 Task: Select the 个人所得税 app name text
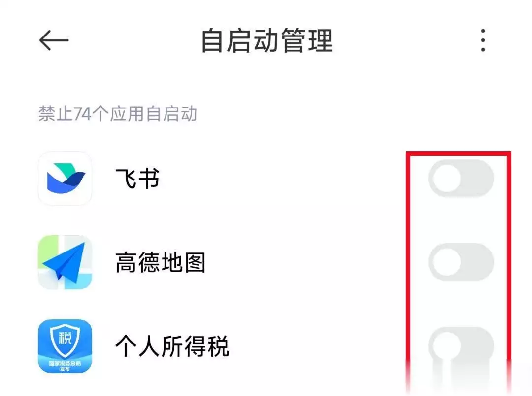tap(172, 346)
